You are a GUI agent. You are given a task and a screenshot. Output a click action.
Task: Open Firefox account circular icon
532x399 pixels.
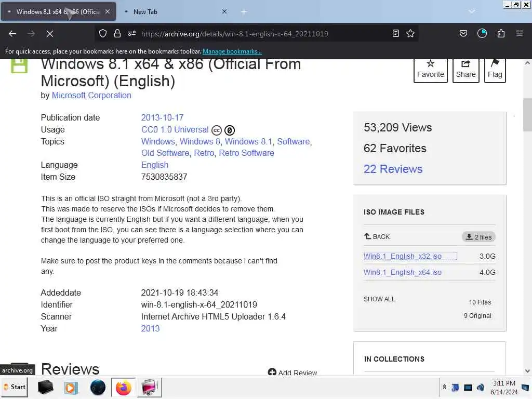click(482, 33)
